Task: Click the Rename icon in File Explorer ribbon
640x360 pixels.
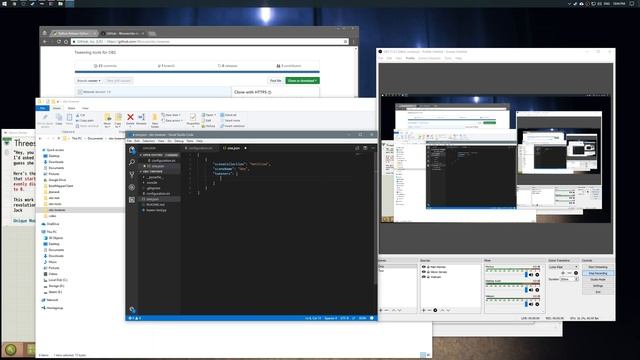Action: coord(141,118)
